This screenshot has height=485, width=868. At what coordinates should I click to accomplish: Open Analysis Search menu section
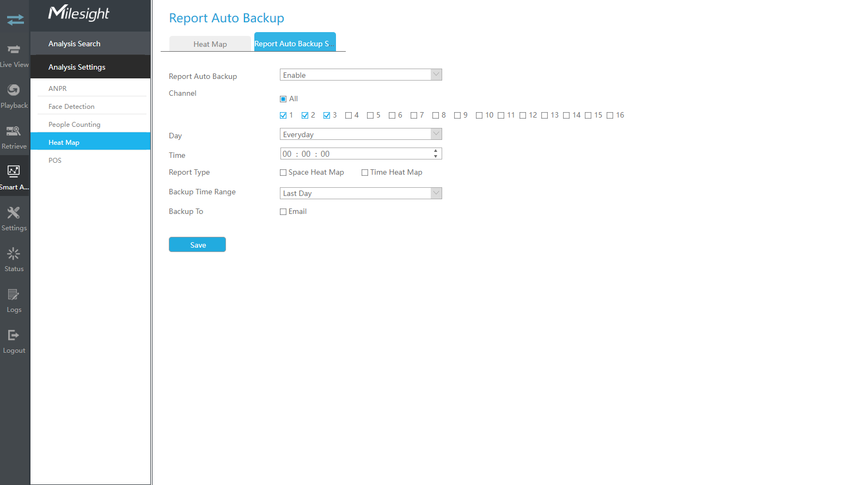coord(90,44)
